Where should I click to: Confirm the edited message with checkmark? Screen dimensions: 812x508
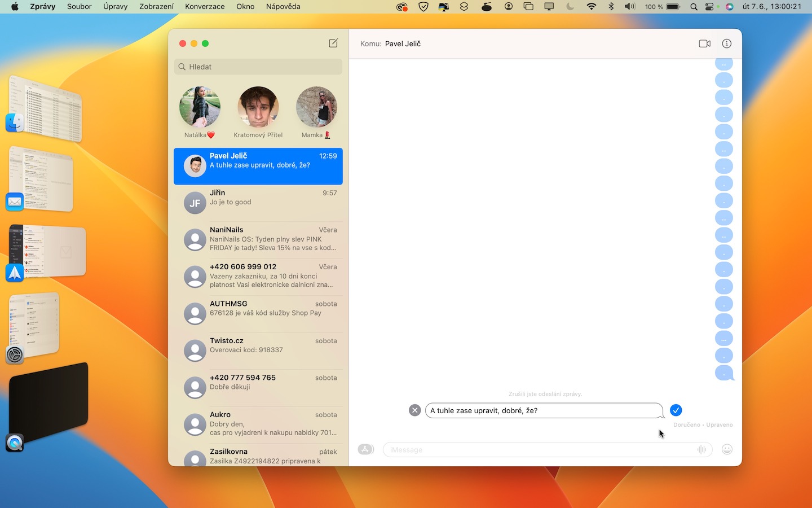point(676,410)
